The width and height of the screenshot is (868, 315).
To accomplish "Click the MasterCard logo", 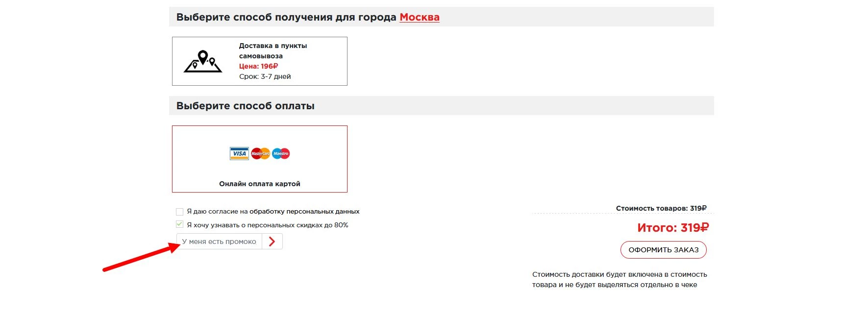I will point(261,154).
